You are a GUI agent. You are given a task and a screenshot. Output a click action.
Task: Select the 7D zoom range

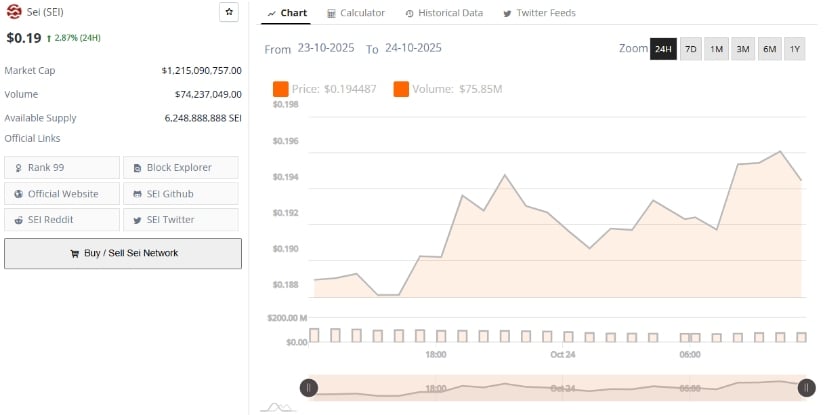691,49
